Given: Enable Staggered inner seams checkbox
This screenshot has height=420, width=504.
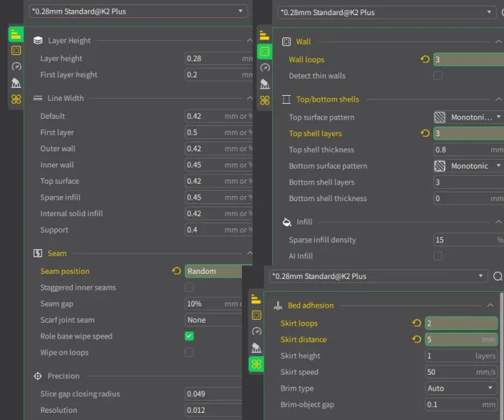Looking at the screenshot, I should tap(189, 287).
